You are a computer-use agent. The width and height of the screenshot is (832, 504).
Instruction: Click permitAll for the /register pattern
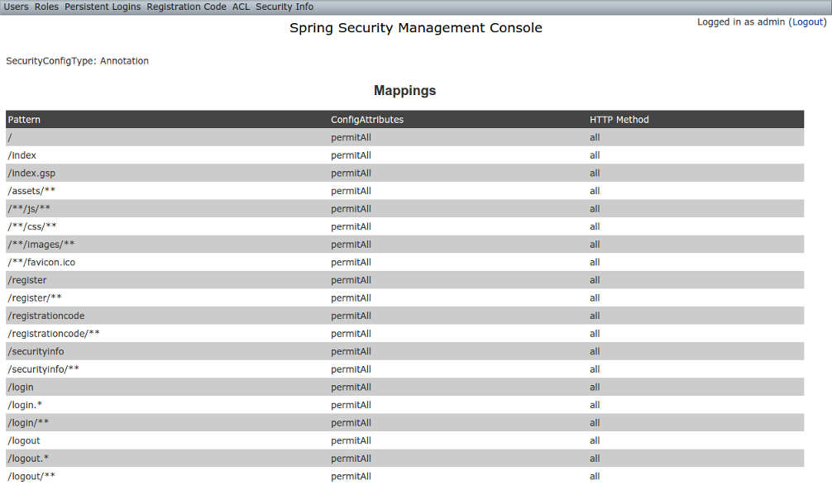pos(351,279)
